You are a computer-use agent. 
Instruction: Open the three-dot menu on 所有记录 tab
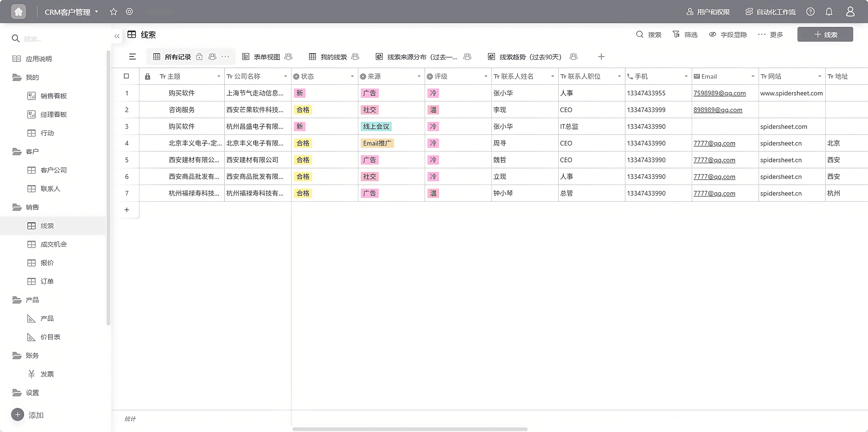click(225, 57)
